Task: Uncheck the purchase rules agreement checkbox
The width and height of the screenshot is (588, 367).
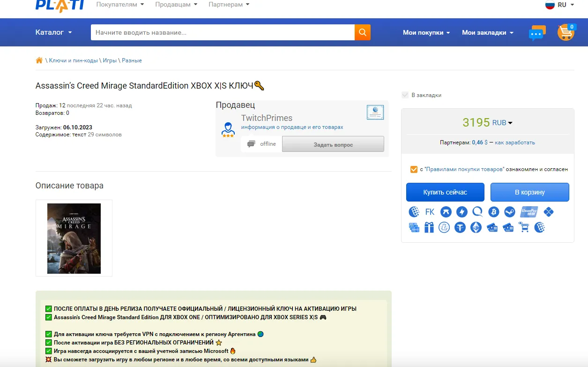Action: 414,169
